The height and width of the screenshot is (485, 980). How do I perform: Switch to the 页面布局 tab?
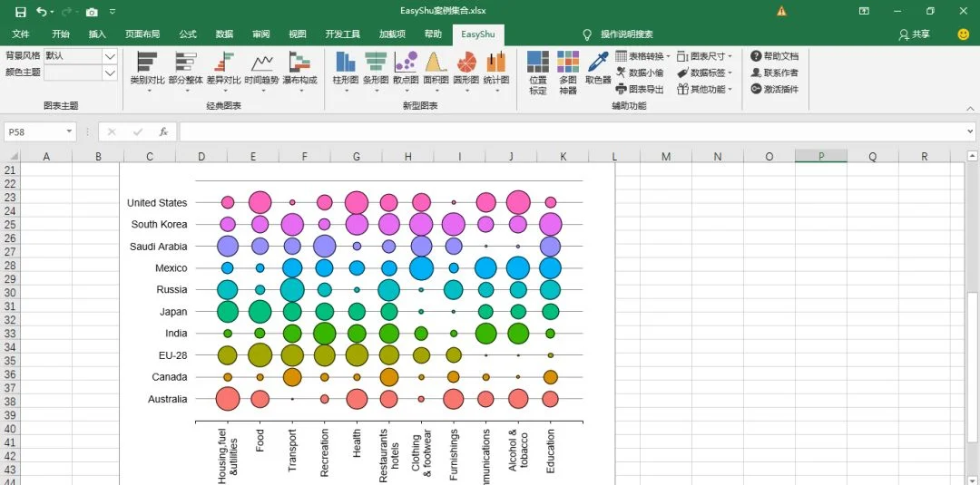(x=142, y=34)
